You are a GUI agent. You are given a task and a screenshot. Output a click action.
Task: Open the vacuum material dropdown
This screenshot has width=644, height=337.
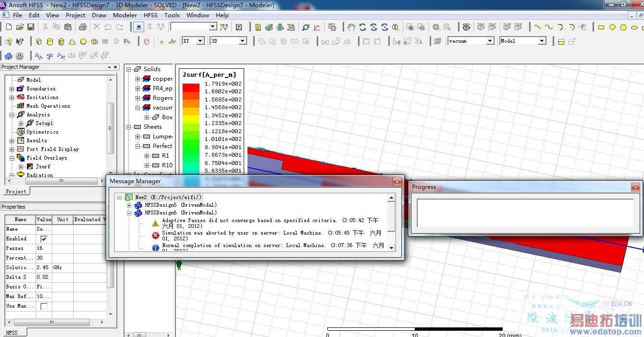click(490, 41)
